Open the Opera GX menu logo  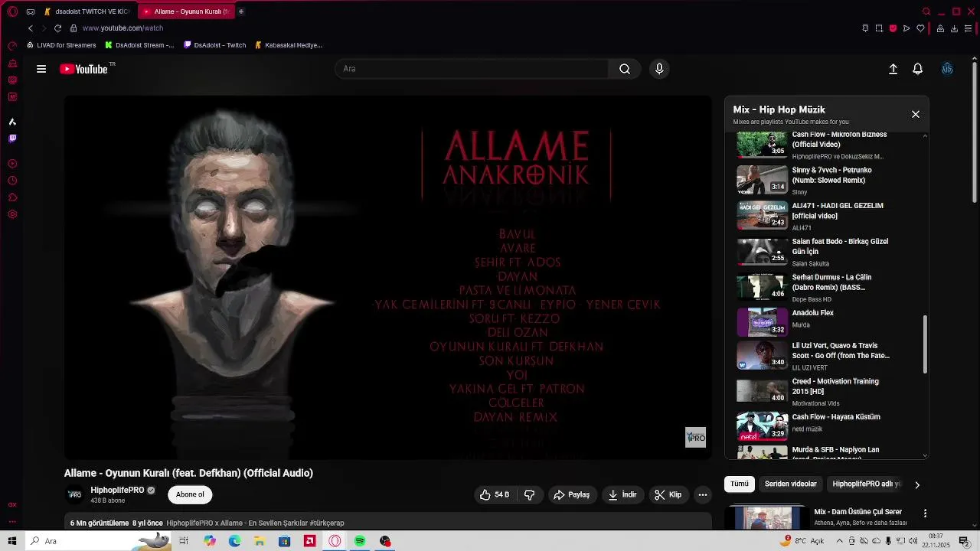pos(12,11)
